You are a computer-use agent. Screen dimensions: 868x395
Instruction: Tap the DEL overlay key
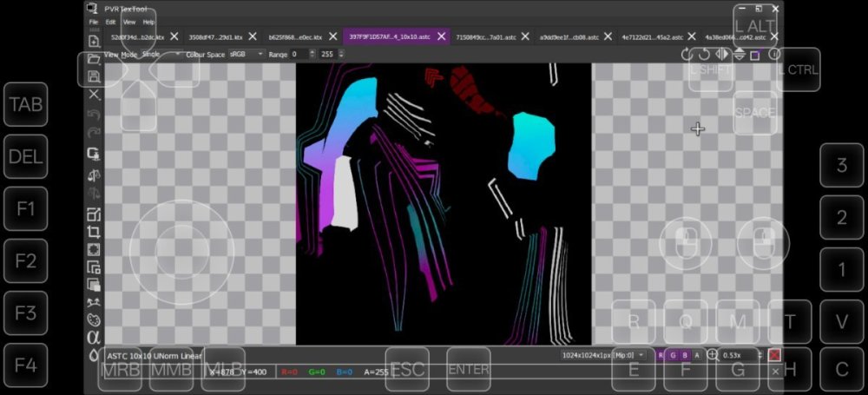tap(26, 157)
